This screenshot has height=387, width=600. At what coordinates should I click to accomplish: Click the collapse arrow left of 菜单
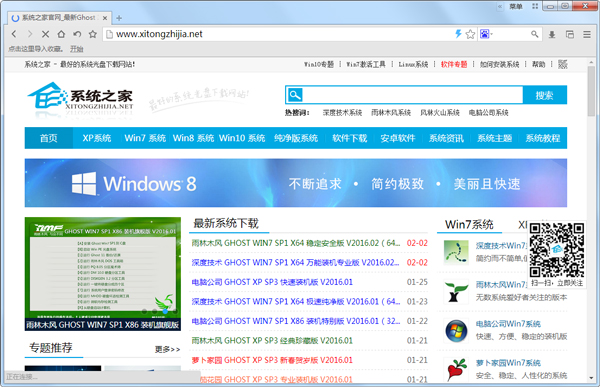[500, 6]
